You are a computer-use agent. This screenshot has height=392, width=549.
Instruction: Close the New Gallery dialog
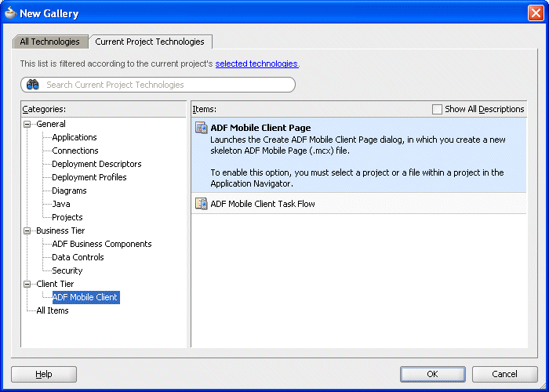point(536,13)
